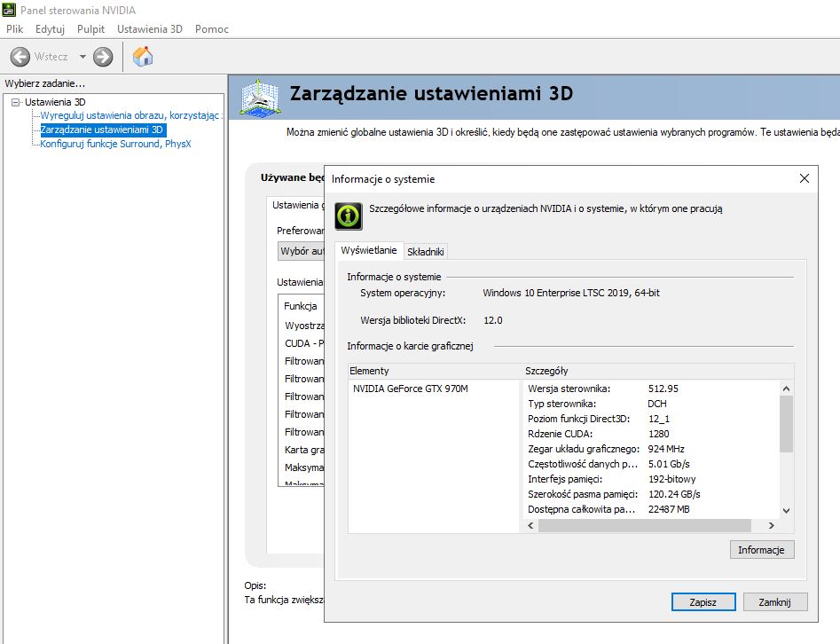Click the Interfejs pamięci row
840x644 pixels.
tap(651, 479)
